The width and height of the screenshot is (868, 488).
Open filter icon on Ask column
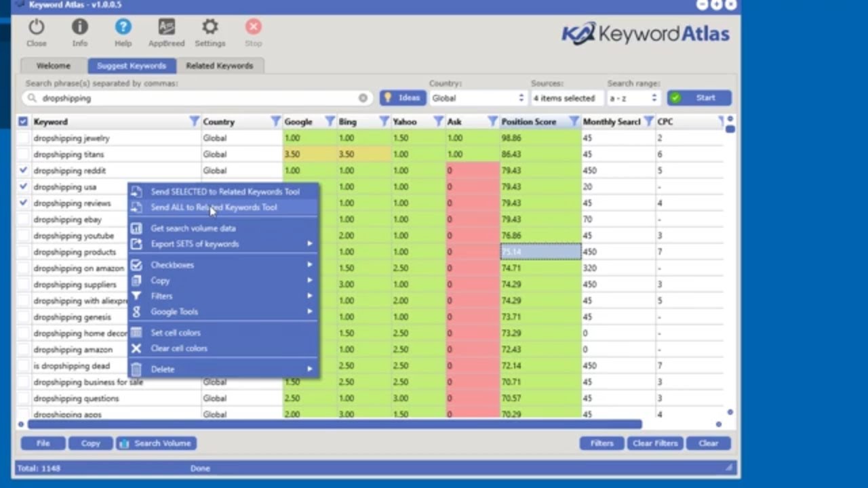coord(493,121)
